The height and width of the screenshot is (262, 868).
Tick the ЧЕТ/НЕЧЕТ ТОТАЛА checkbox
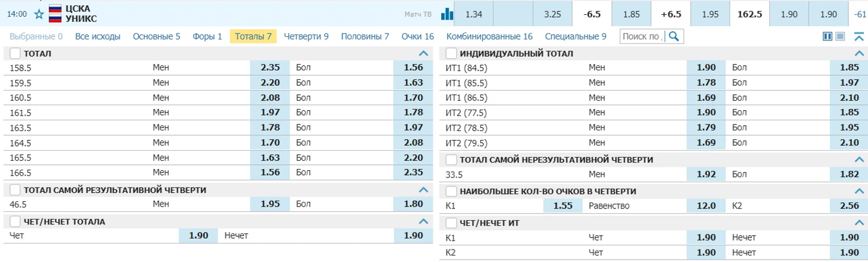pos(15,222)
